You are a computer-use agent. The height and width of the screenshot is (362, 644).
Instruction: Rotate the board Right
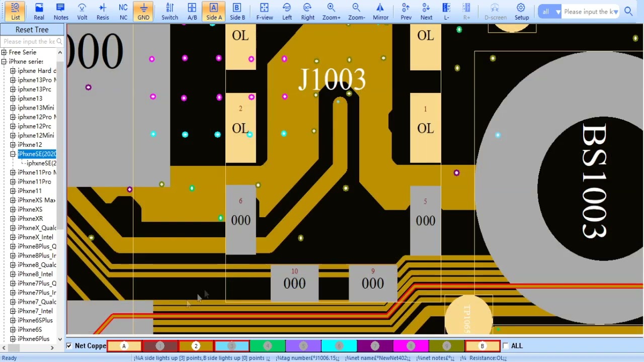(x=307, y=11)
